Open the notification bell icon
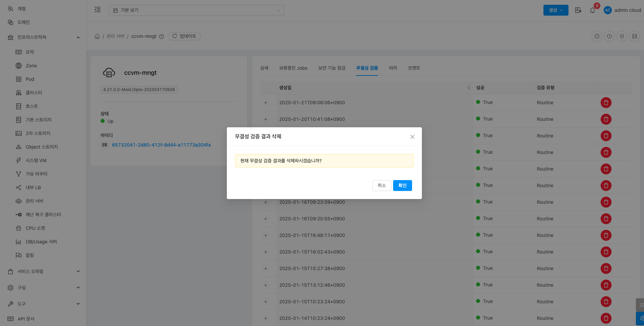The width and height of the screenshot is (644, 326). [592, 10]
